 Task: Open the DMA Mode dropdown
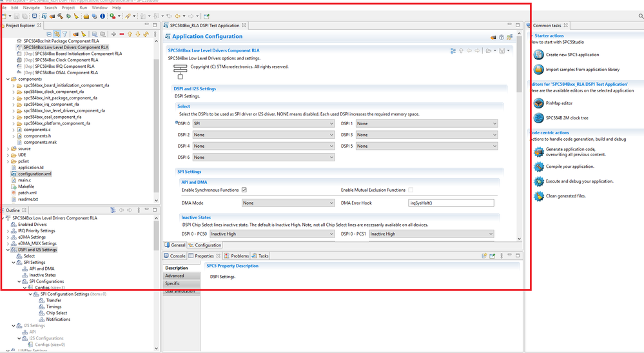tap(288, 203)
